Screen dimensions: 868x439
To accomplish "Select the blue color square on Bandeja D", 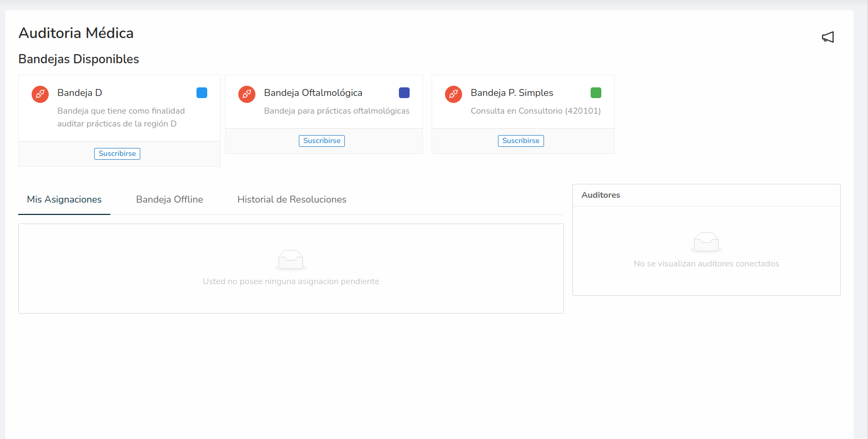I will point(202,93).
